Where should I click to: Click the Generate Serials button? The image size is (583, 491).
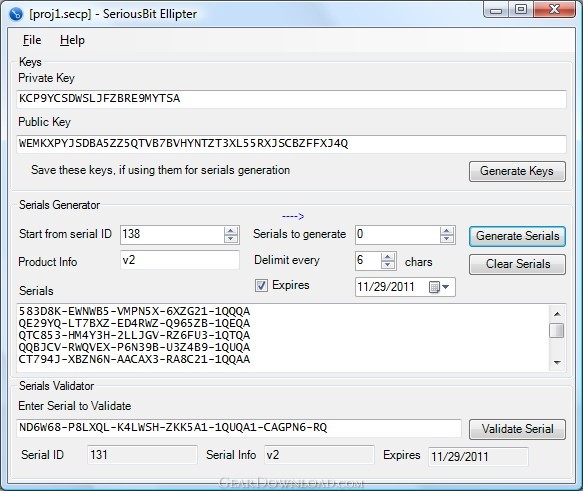coord(517,236)
